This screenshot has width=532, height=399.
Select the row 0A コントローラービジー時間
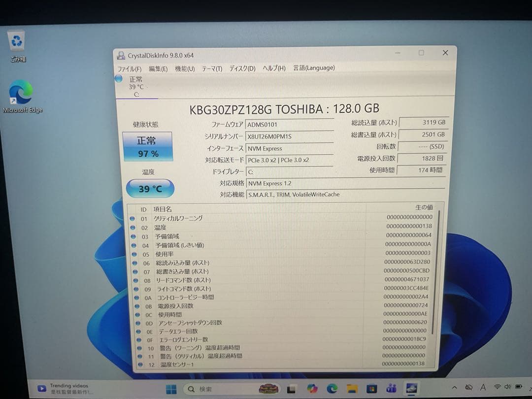point(281,297)
